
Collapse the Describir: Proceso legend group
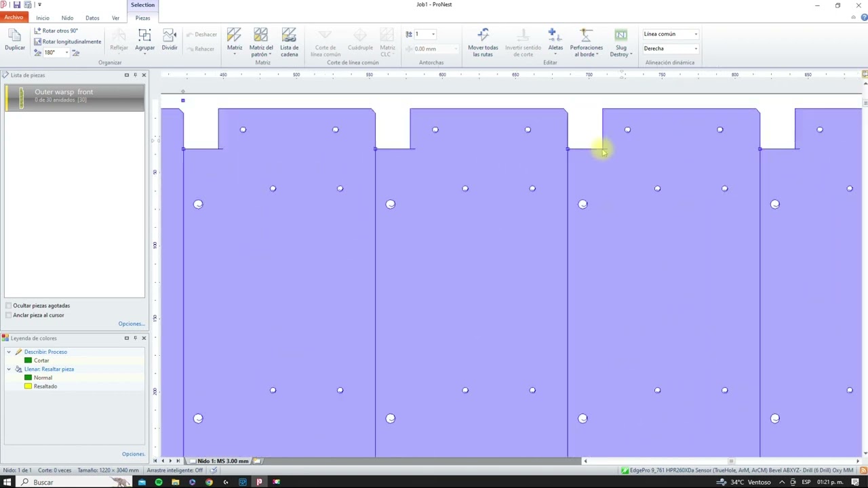[9, 352]
